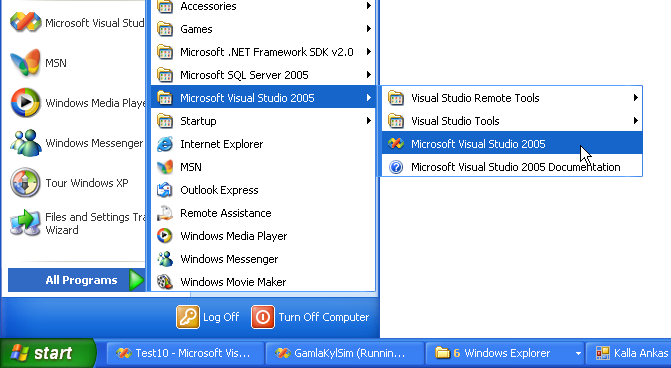
Task: Click the Outlook Express envelope icon
Action: coord(165,190)
